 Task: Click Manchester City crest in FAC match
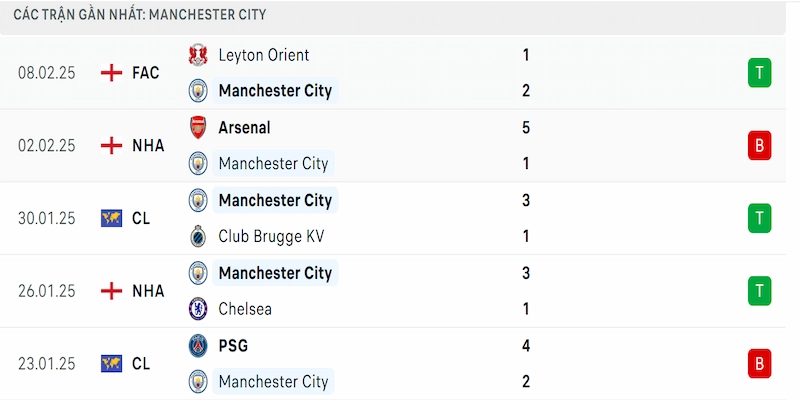(198, 91)
